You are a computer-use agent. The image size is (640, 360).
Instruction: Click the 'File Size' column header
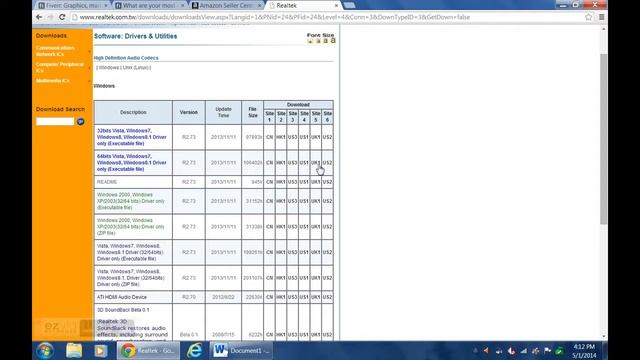point(253,112)
